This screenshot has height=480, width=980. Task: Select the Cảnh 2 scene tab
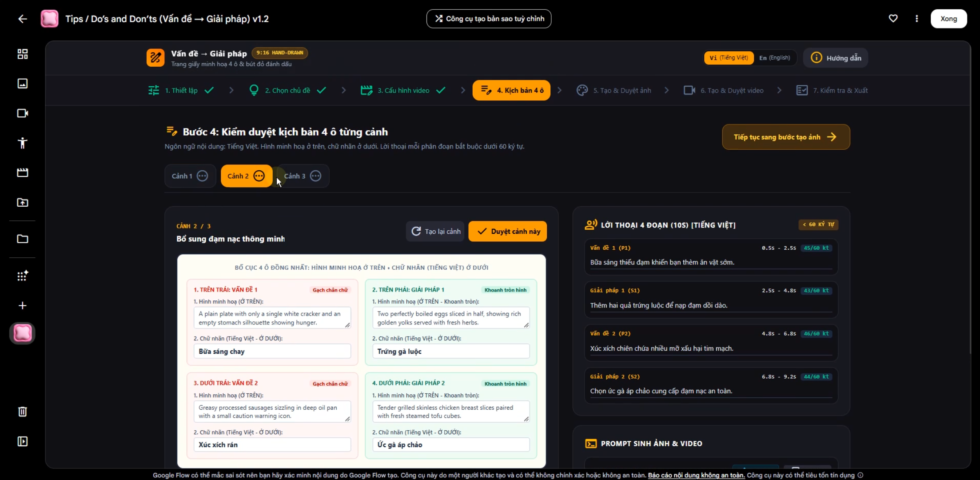[246, 176]
